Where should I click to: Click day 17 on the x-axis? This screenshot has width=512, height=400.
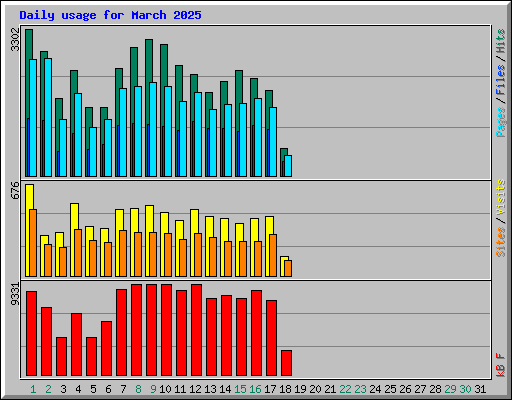(270, 389)
